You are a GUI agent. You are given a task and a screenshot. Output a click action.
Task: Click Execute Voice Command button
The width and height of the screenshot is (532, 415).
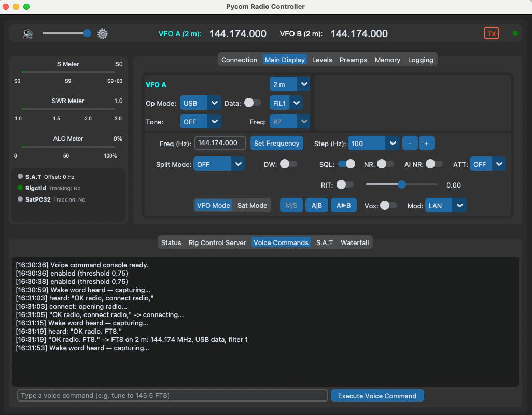click(377, 396)
